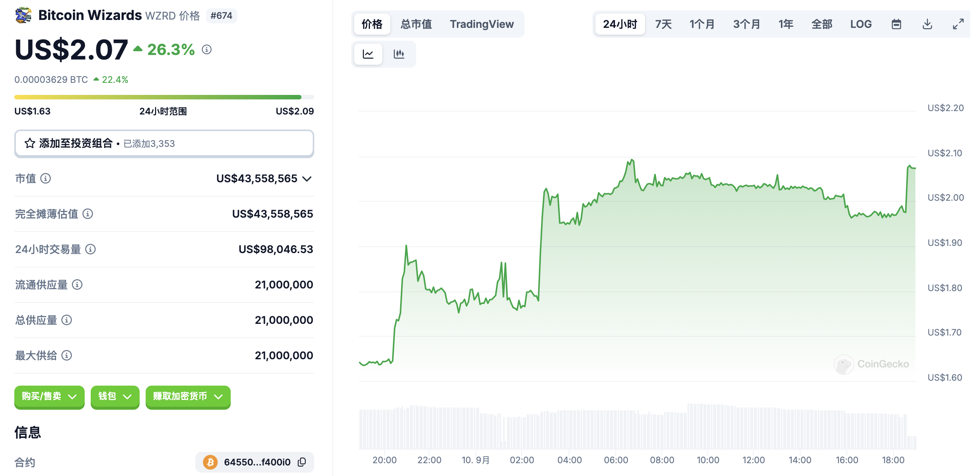Switch to the line chart view icon
The height and width of the screenshot is (476, 980).
click(368, 54)
